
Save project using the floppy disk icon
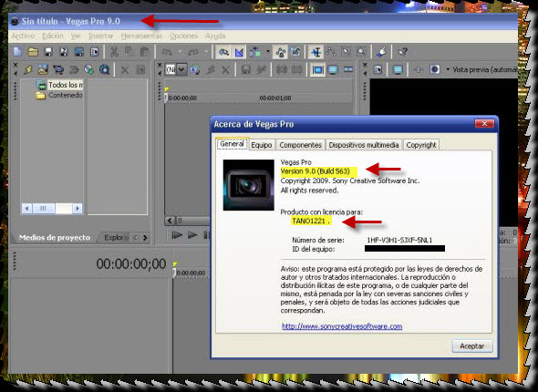pos(48,52)
